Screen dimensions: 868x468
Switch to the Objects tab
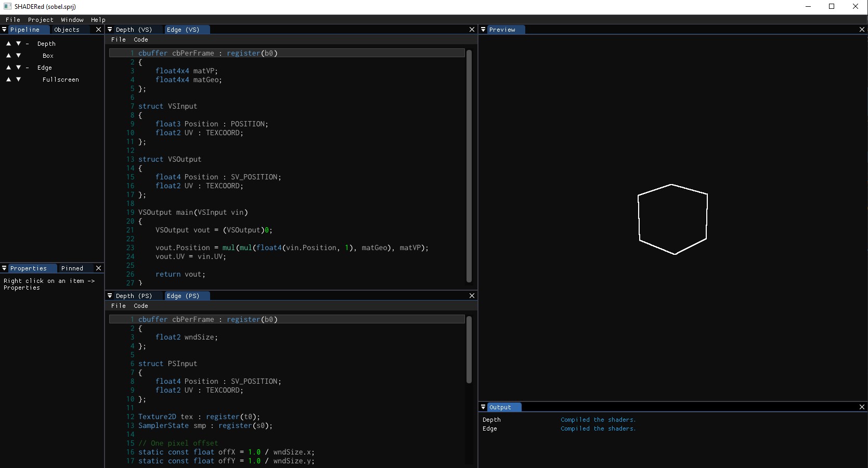(67, 30)
